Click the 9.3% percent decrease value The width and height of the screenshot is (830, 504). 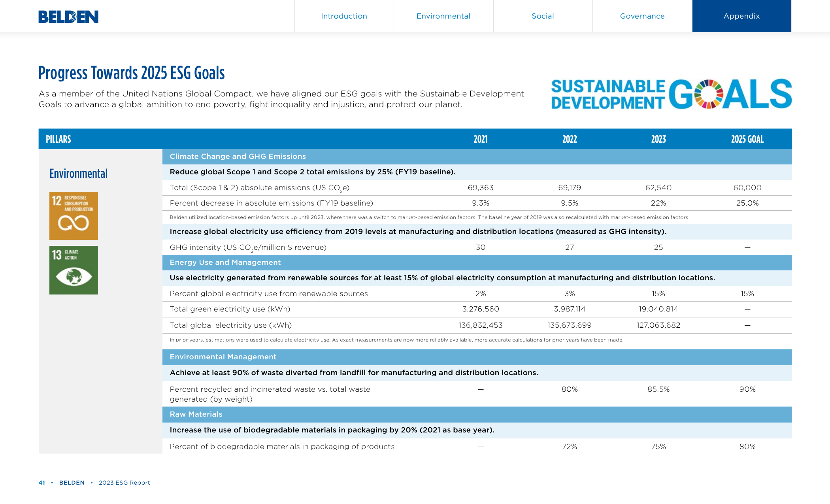pos(481,203)
